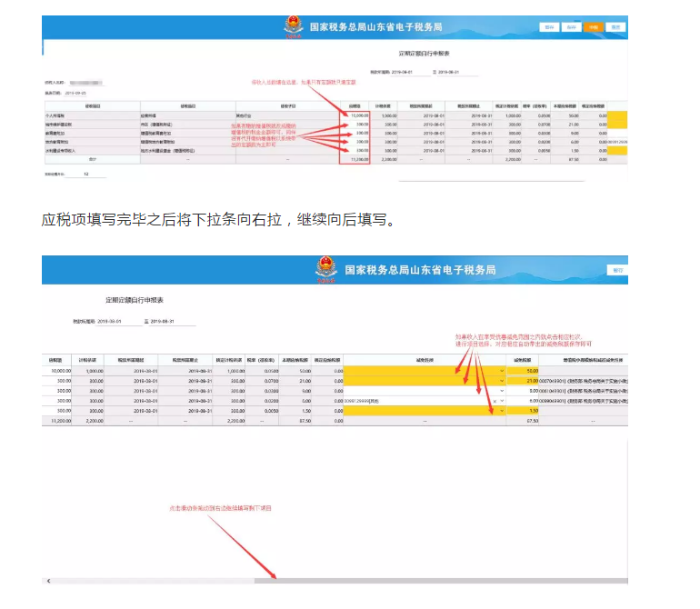Click the national emblem logo in upper screenshot

tap(294, 26)
